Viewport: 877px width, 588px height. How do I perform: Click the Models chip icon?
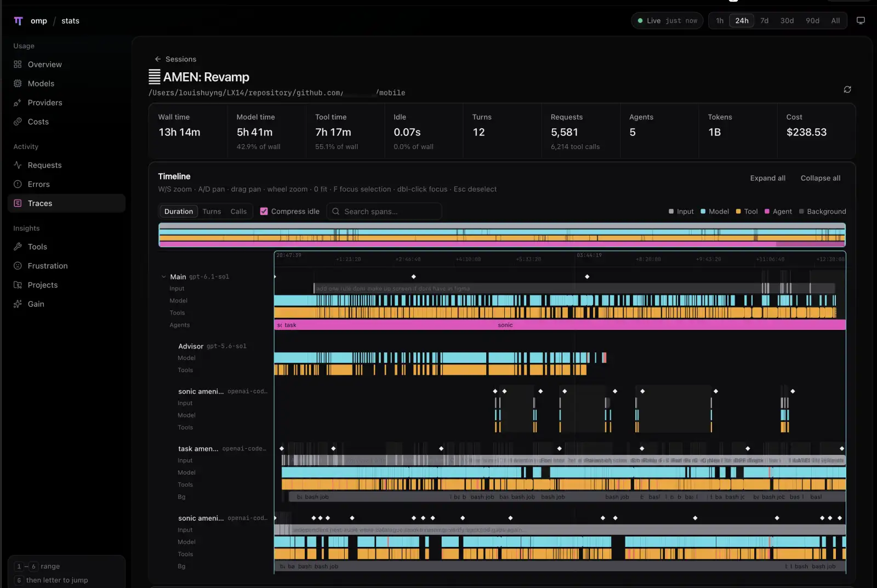[18, 83]
